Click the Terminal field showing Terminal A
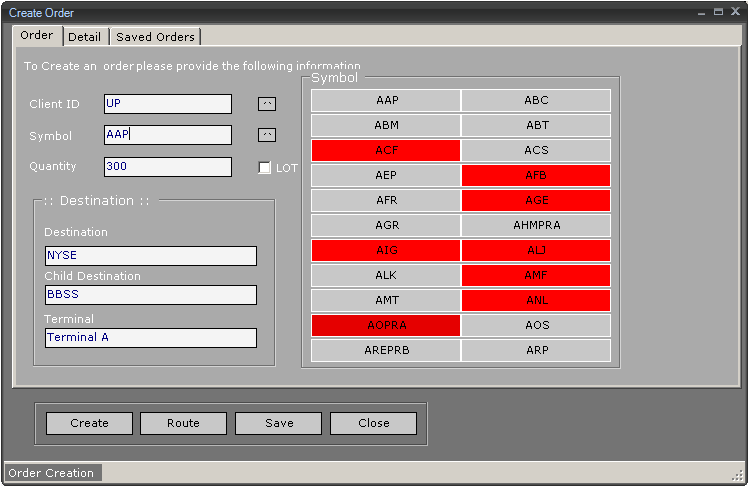 (150, 338)
